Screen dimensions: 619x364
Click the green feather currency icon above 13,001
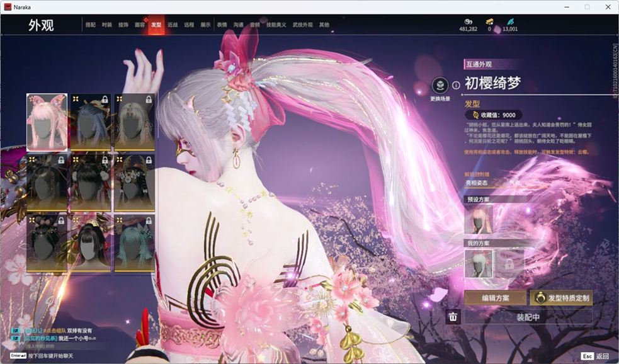pos(511,21)
